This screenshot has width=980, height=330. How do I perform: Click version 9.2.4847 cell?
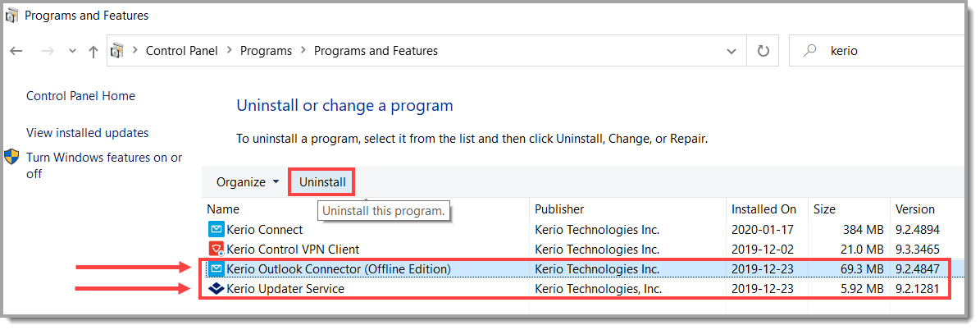point(918,269)
